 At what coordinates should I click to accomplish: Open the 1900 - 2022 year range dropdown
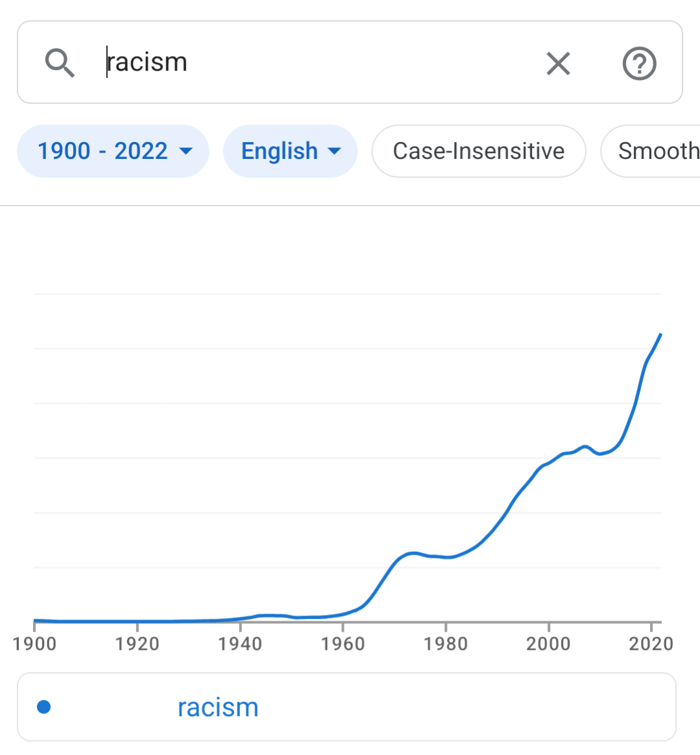[114, 151]
